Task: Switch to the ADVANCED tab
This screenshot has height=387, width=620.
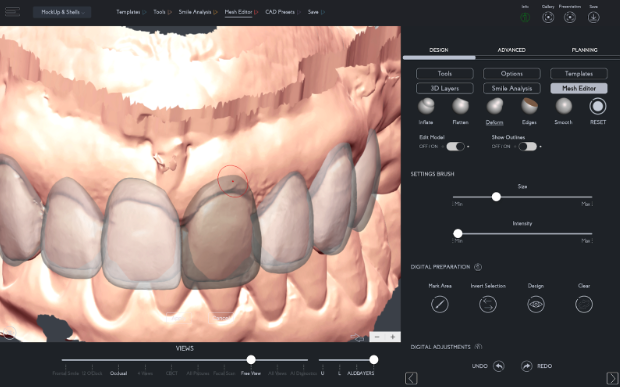Action: (x=511, y=50)
